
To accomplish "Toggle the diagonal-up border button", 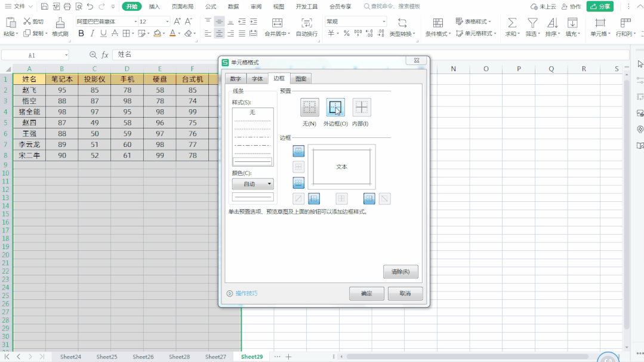I will click(298, 199).
